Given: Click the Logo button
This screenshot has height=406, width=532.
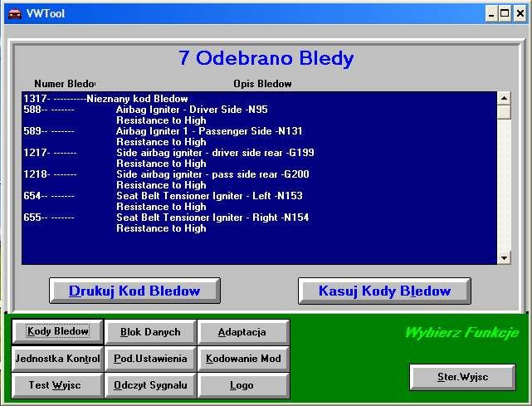Looking at the screenshot, I should coord(243,385).
